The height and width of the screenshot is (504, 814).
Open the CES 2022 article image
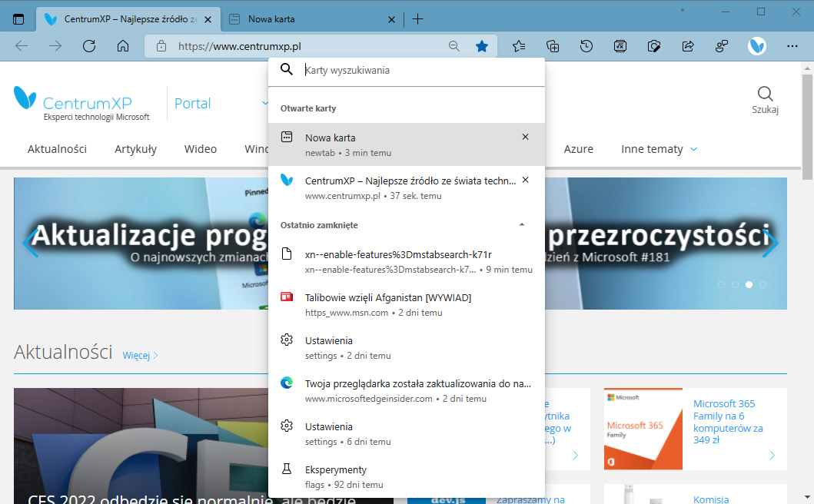(141, 446)
